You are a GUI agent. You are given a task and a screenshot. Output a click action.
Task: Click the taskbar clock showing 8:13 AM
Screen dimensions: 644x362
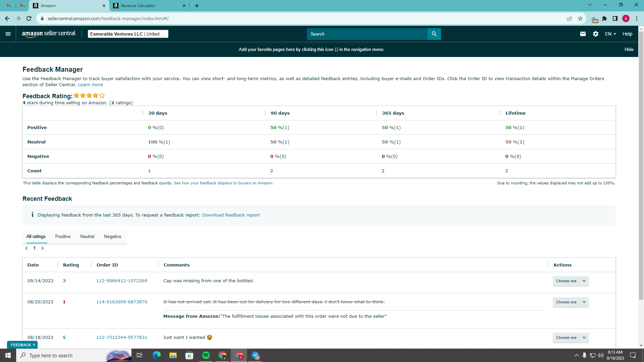tap(615, 355)
